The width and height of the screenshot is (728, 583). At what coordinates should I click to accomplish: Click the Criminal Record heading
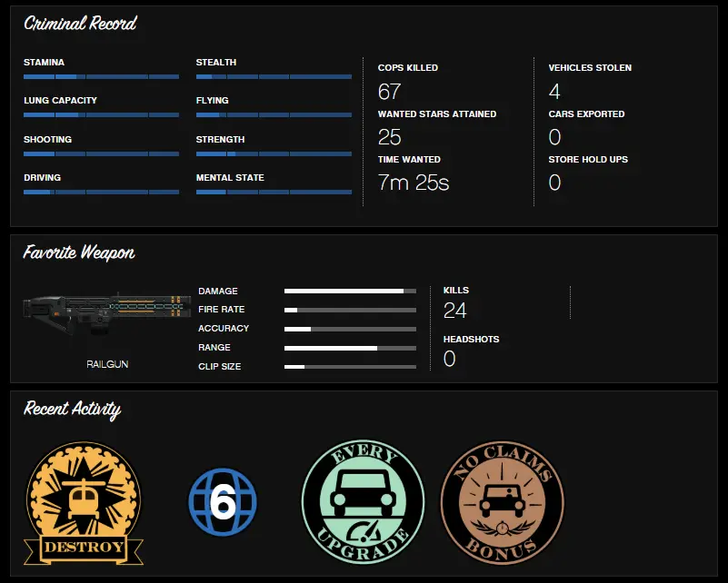click(80, 24)
